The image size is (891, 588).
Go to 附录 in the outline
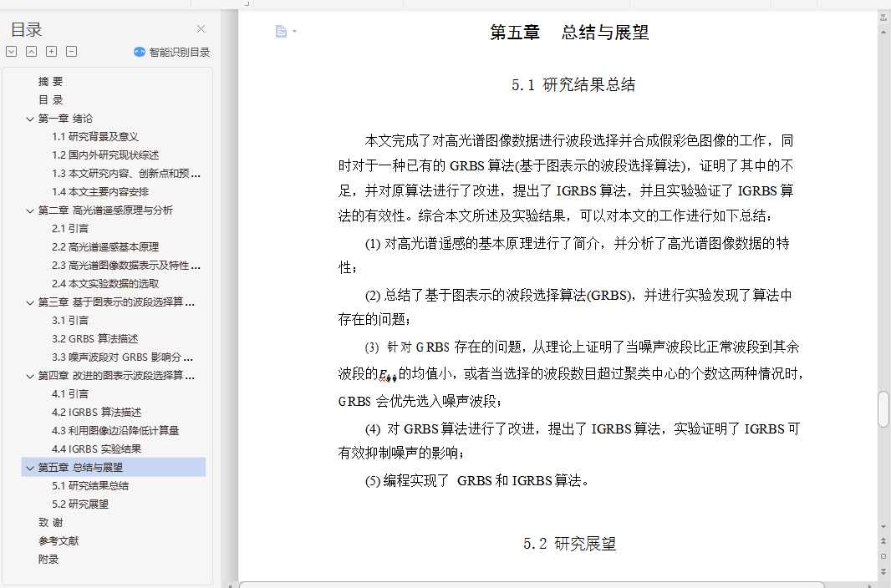click(48, 560)
